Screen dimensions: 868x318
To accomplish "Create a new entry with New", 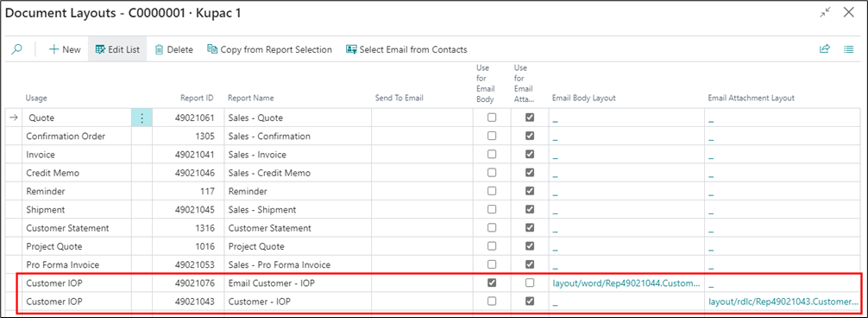I will click(x=65, y=49).
